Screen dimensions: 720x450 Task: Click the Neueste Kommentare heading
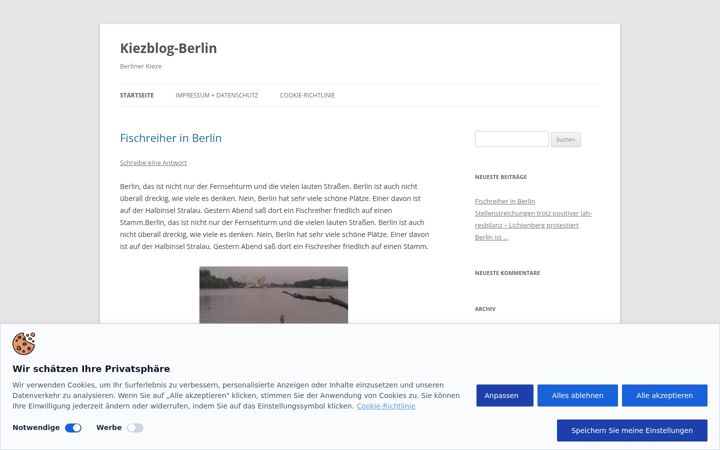pos(507,273)
